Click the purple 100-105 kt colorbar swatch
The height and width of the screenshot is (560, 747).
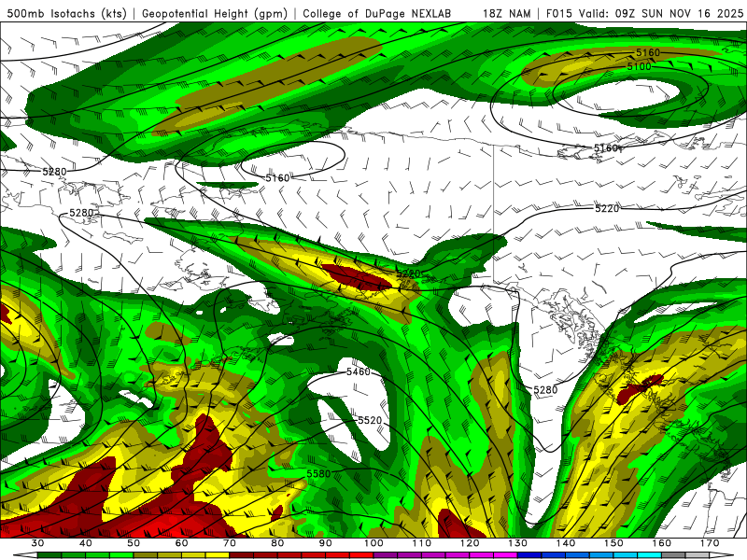pos(386,555)
